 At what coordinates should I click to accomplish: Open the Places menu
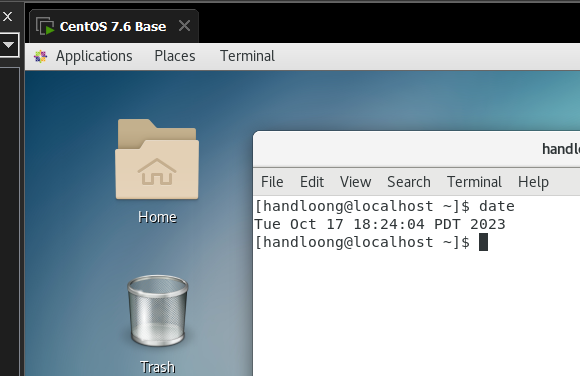(x=175, y=56)
